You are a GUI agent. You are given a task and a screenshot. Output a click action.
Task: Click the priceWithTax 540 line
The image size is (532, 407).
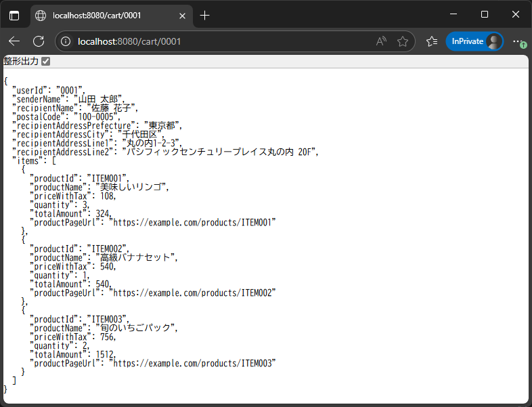click(x=73, y=267)
